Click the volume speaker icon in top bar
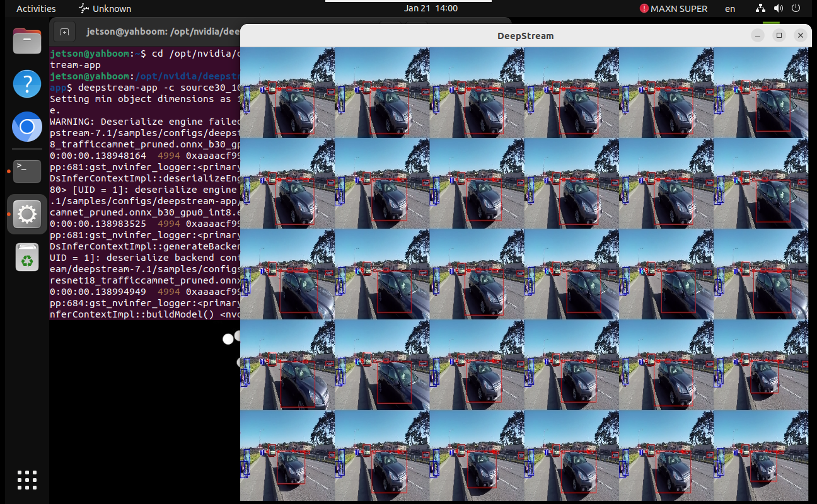817x504 pixels. [x=779, y=9]
